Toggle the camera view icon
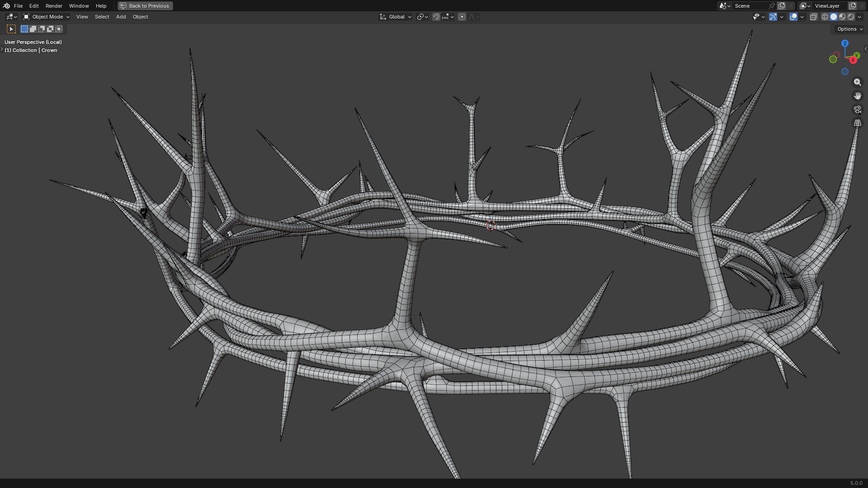This screenshot has width=868, height=488. pos(858,109)
